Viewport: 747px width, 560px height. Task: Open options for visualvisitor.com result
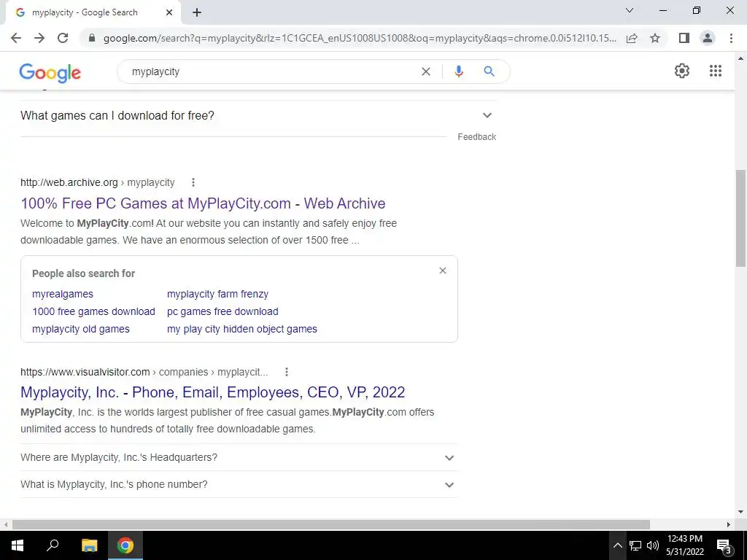286,372
